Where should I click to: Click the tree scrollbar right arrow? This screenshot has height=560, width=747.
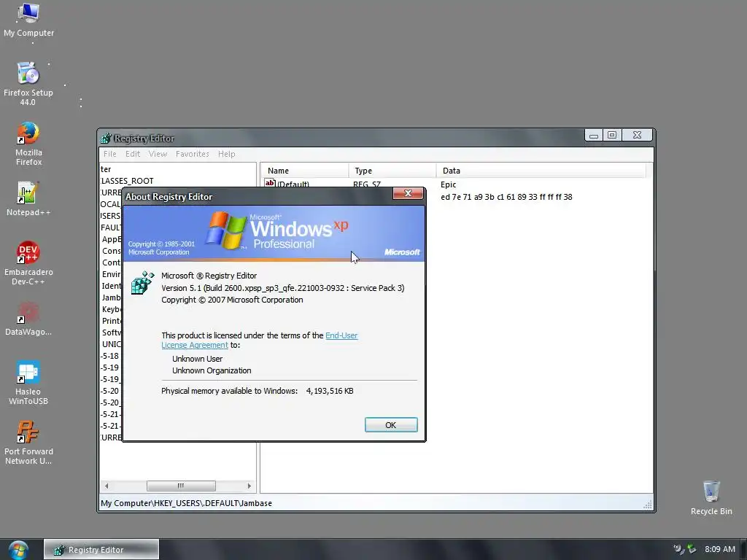coord(249,486)
